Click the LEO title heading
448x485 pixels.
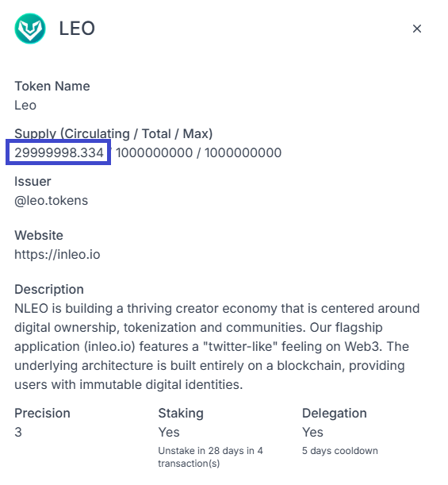click(x=77, y=29)
